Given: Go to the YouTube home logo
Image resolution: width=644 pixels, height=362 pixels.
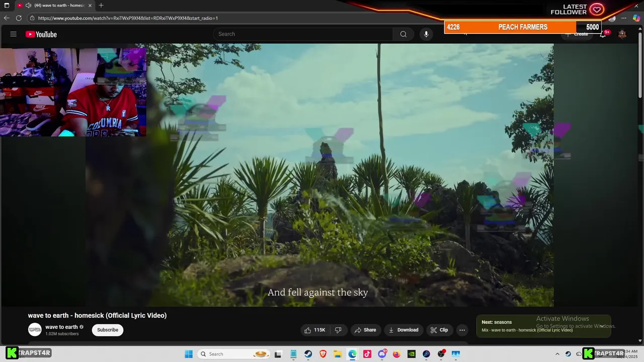Looking at the screenshot, I should (x=41, y=34).
